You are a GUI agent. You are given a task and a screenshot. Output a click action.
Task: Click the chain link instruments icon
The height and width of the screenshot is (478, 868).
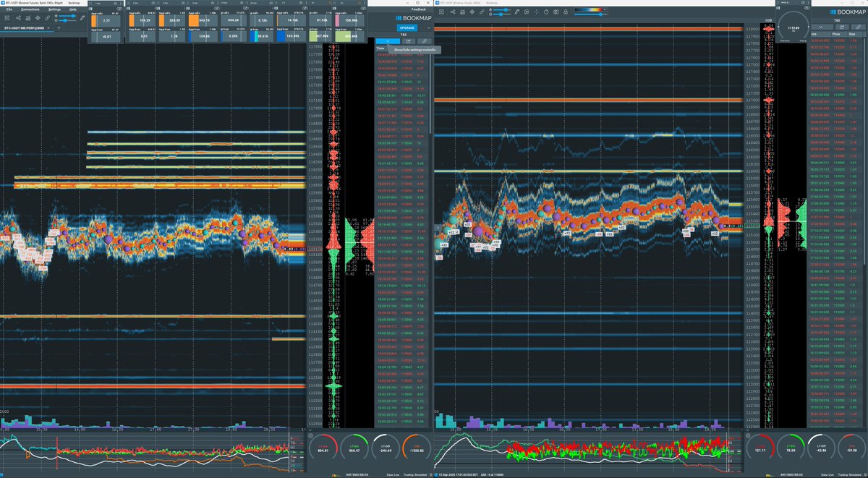tap(482, 12)
